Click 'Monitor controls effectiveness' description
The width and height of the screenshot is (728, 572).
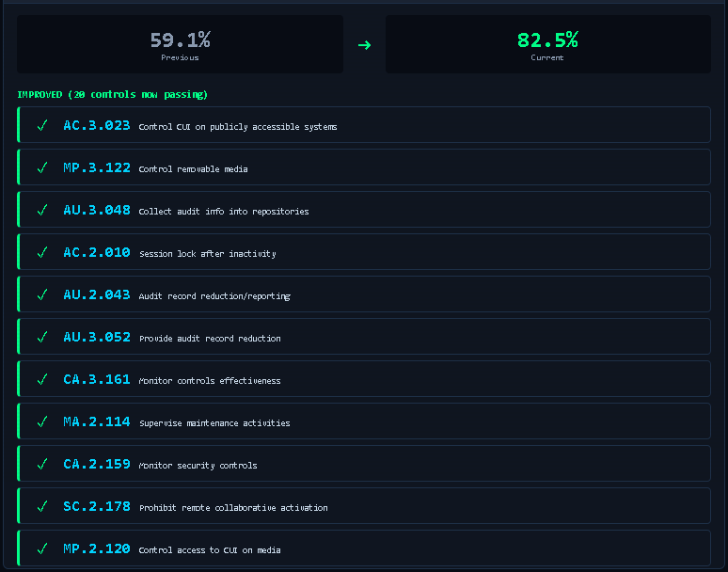coord(210,381)
